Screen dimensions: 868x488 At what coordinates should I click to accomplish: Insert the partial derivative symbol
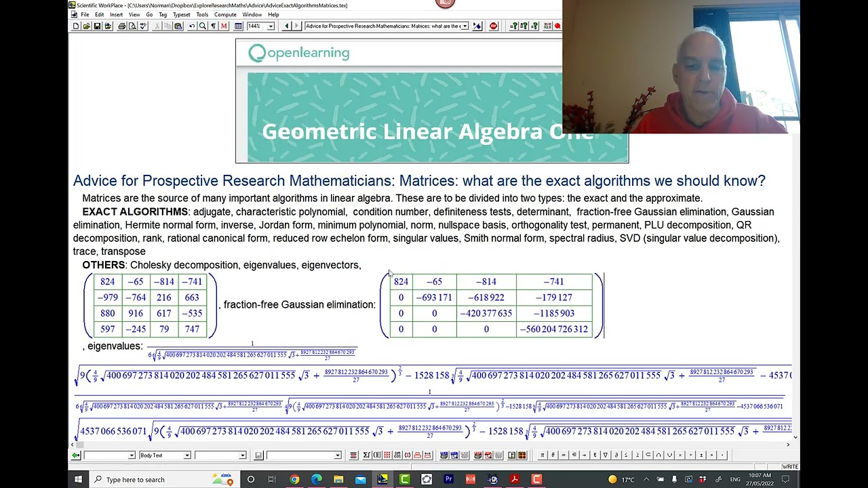tap(616, 455)
